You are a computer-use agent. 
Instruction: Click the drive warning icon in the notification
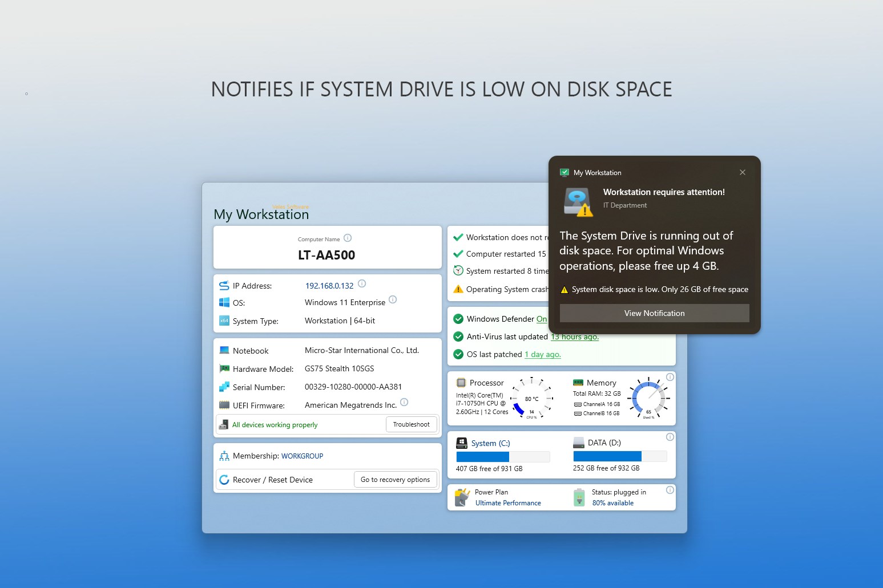click(x=578, y=202)
